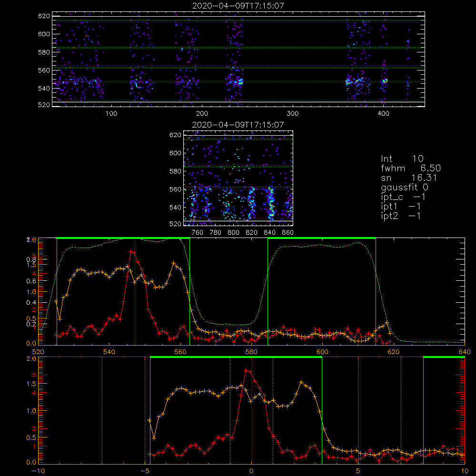Image resolution: width=476 pixels, height=476 pixels.
Task: Click the red curve peak in the third plot
Action: (x=130, y=252)
